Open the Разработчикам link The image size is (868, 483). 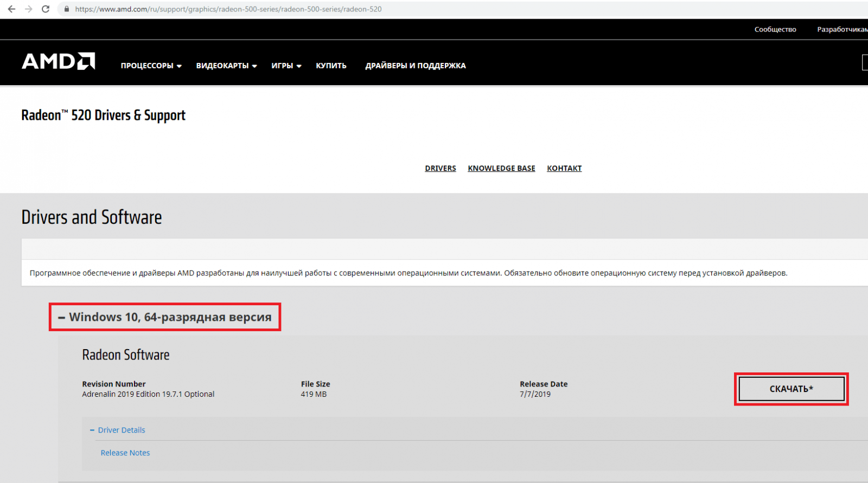pos(843,29)
